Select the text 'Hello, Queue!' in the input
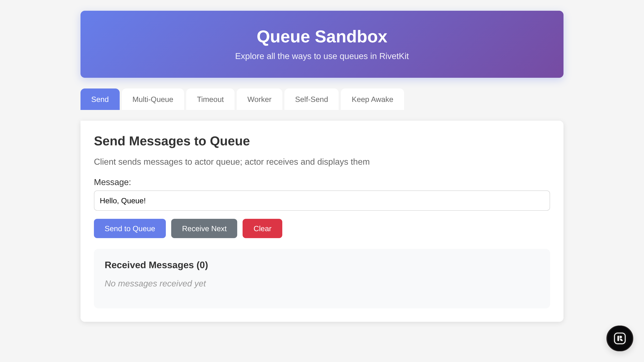The height and width of the screenshot is (362, 644). click(123, 201)
